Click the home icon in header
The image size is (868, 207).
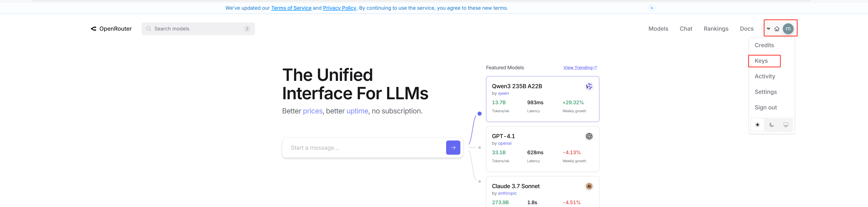point(777,29)
